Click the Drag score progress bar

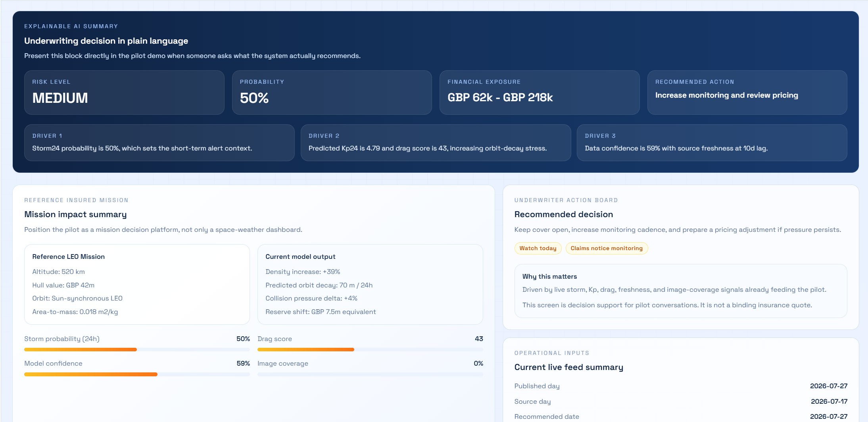coord(370,350)
